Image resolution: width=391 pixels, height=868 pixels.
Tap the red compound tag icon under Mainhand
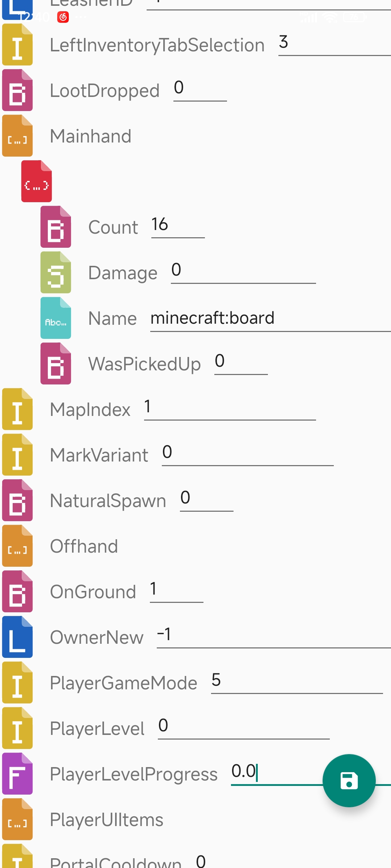pyautogui.click(x=37, y=181)
